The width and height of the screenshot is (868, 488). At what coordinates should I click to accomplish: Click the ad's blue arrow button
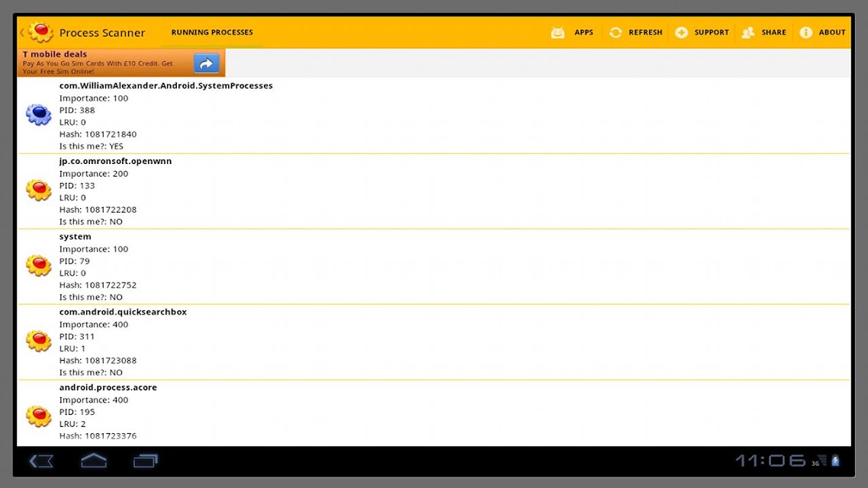pos(207,63)
